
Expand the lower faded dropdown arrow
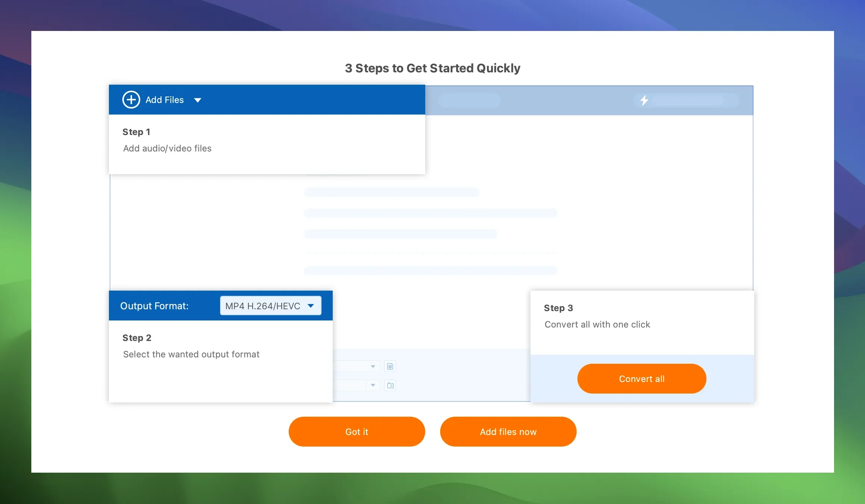373,385
